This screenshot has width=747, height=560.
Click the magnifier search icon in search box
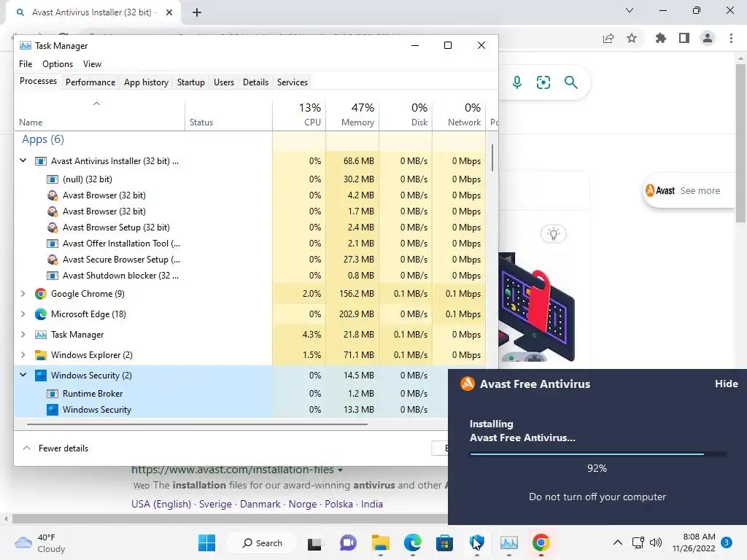click(x=570, y=82)
